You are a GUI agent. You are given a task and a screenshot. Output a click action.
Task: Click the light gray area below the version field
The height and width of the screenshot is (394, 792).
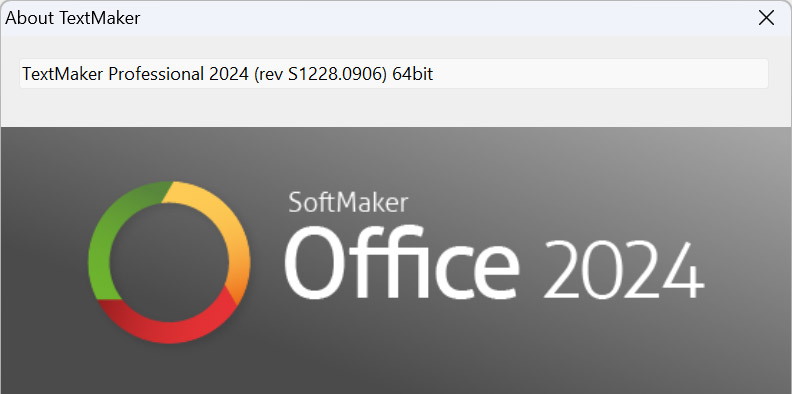[x=394, y=108]
